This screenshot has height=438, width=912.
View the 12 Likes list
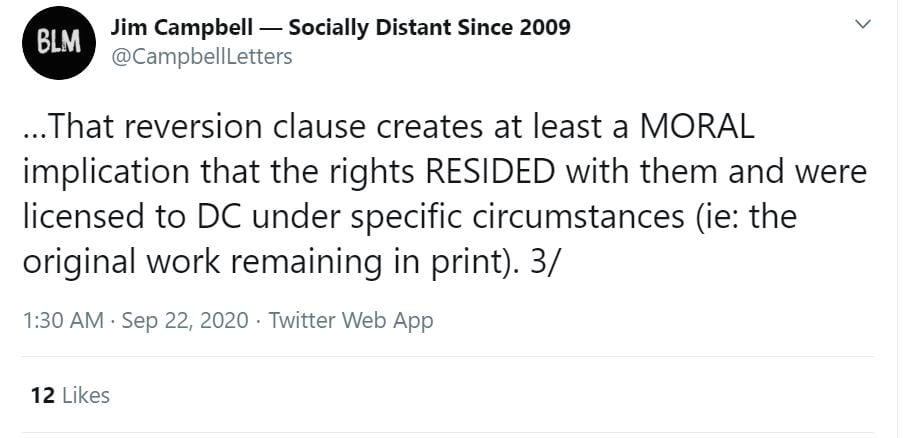click(x=70, y=395)
